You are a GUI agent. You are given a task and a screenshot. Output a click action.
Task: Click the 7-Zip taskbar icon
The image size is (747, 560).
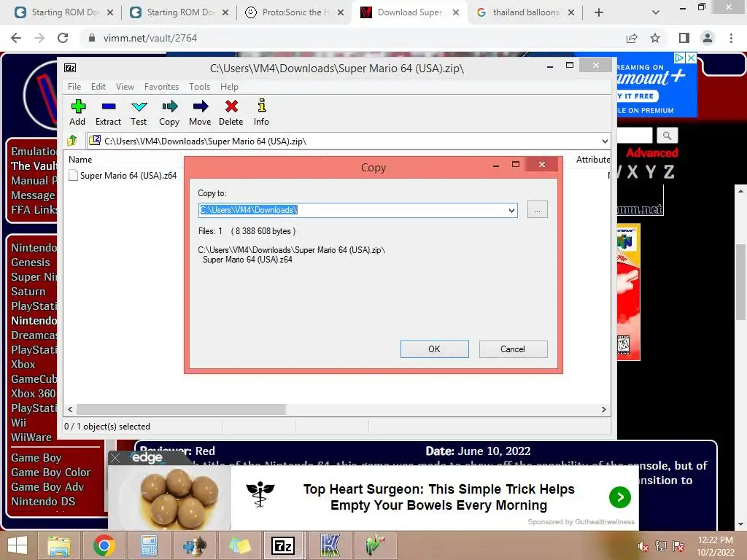click(283, 545)
